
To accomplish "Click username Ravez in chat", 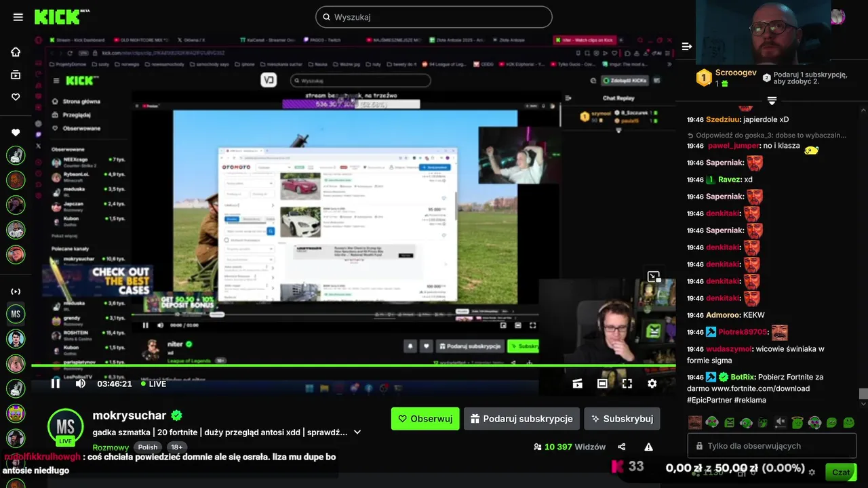I will click(730, 180).
